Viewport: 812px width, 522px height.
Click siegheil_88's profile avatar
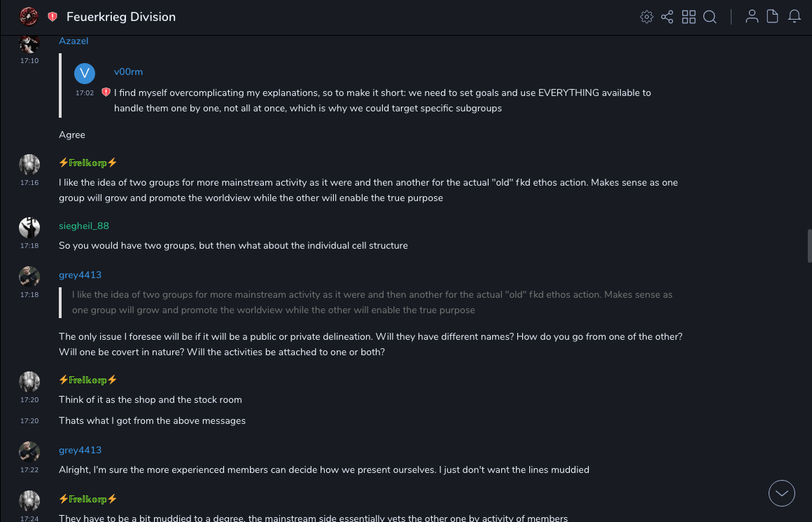point(29,228)
